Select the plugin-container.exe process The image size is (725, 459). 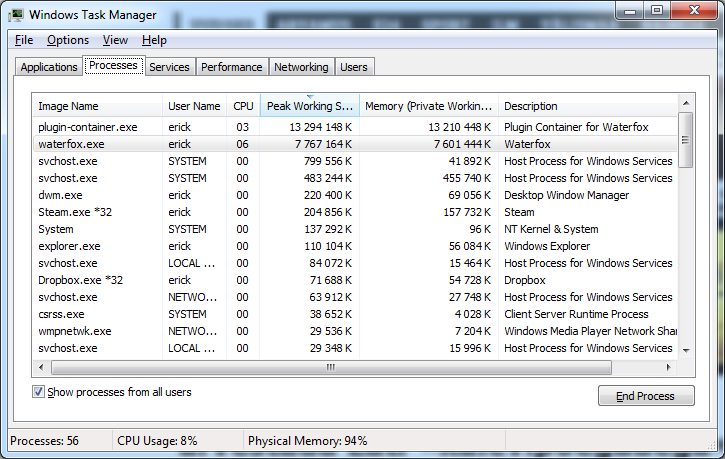[x=355, y=127]
